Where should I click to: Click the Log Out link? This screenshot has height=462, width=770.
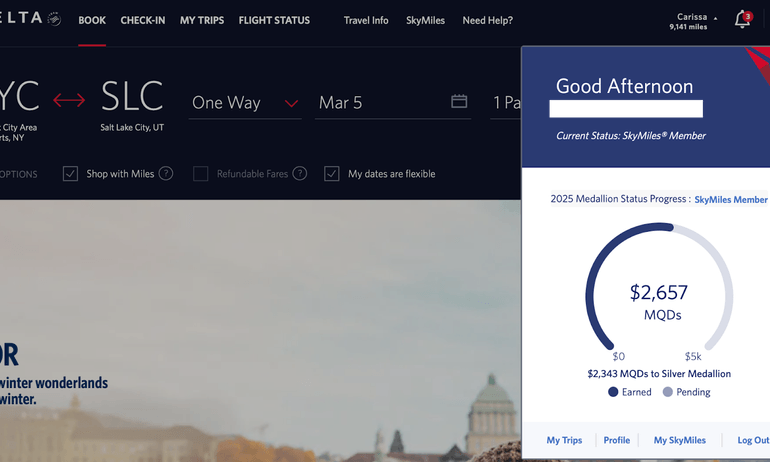[x=752, y=440]
